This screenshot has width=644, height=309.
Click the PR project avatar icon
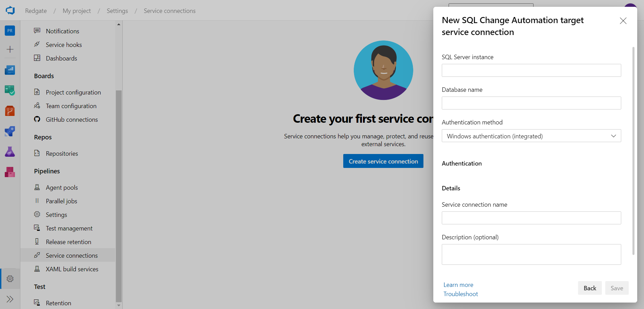point(10,31)
